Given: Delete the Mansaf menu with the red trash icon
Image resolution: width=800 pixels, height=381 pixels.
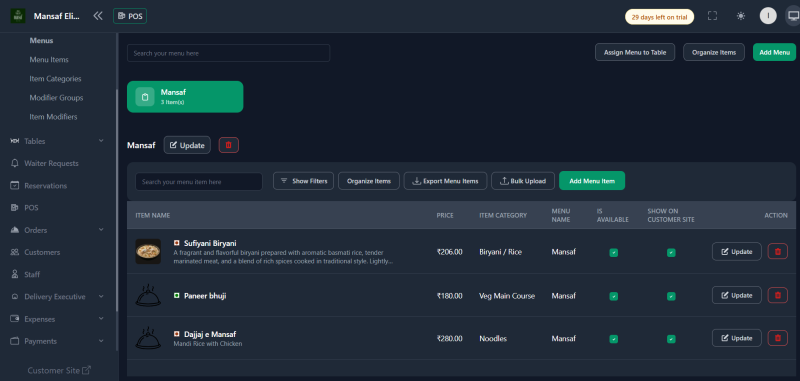Looking at the screenshot, I should pos(229,145).
